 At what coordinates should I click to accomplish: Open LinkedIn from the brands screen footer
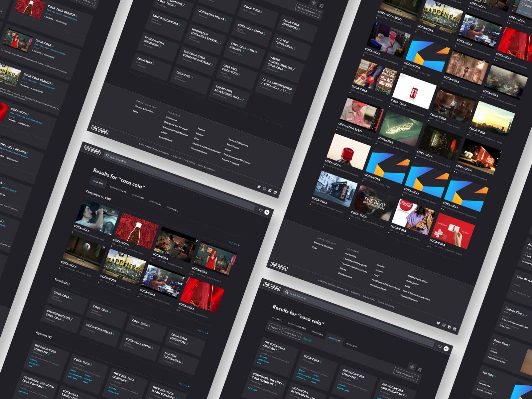pyautogui.click(x=275, y=192)
